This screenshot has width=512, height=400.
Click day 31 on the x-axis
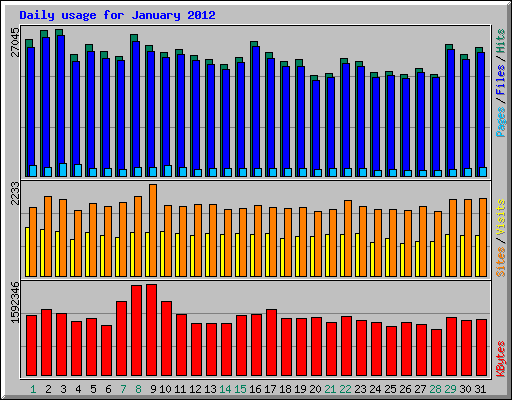(480, 389)
